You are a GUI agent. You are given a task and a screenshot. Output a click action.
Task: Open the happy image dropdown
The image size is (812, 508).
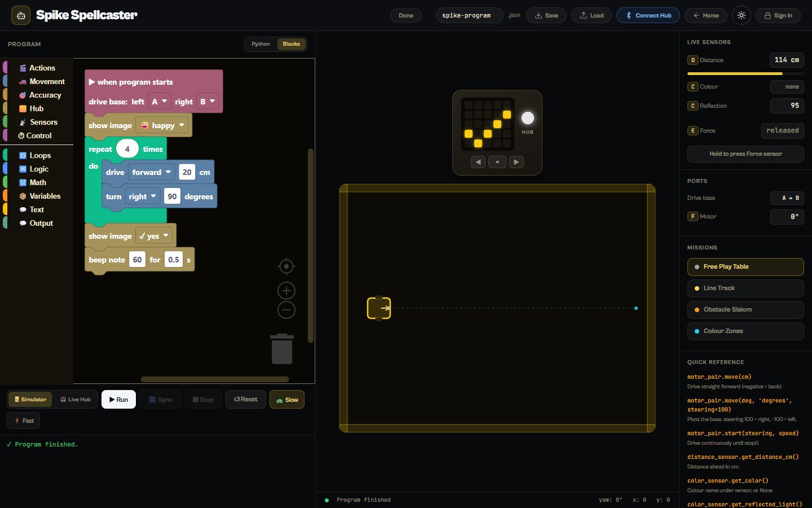162,125
